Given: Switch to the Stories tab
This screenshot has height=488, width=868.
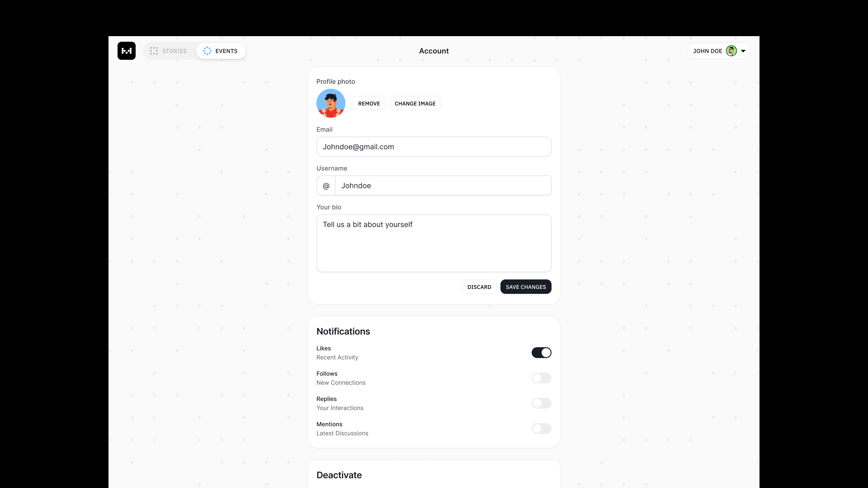Looking at the screenshot, I should click(168, 51).
